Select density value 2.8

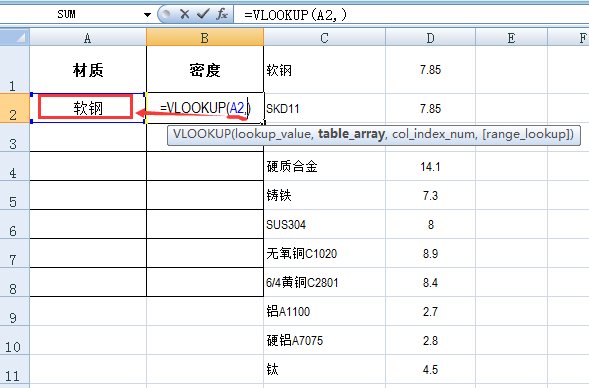point(430,340)
